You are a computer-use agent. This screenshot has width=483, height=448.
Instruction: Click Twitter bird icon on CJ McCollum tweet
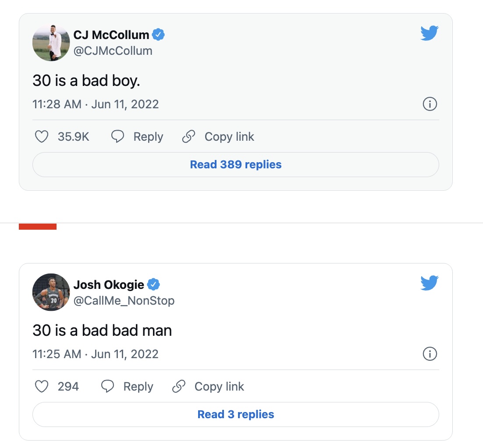[430, 33]
